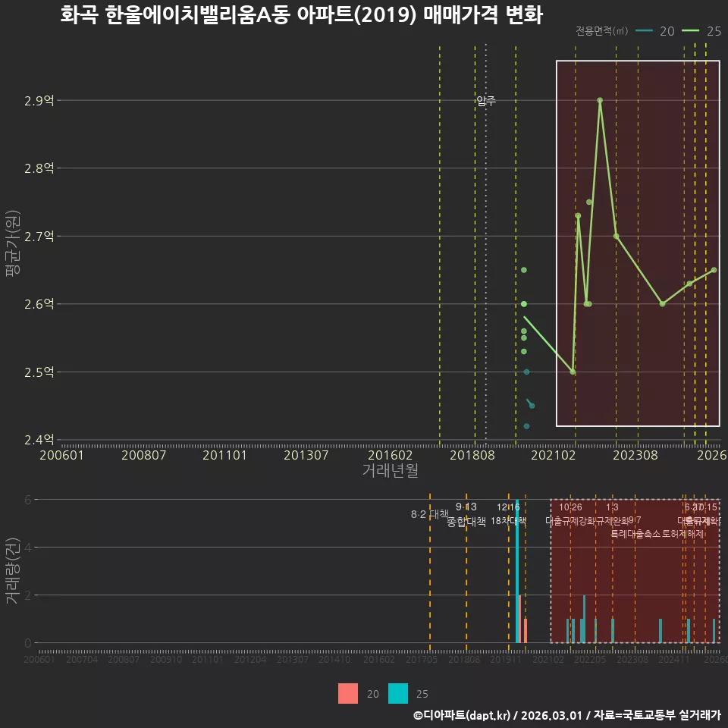Click the green line sample for area 25 in top legend

(x=690, y=30)
